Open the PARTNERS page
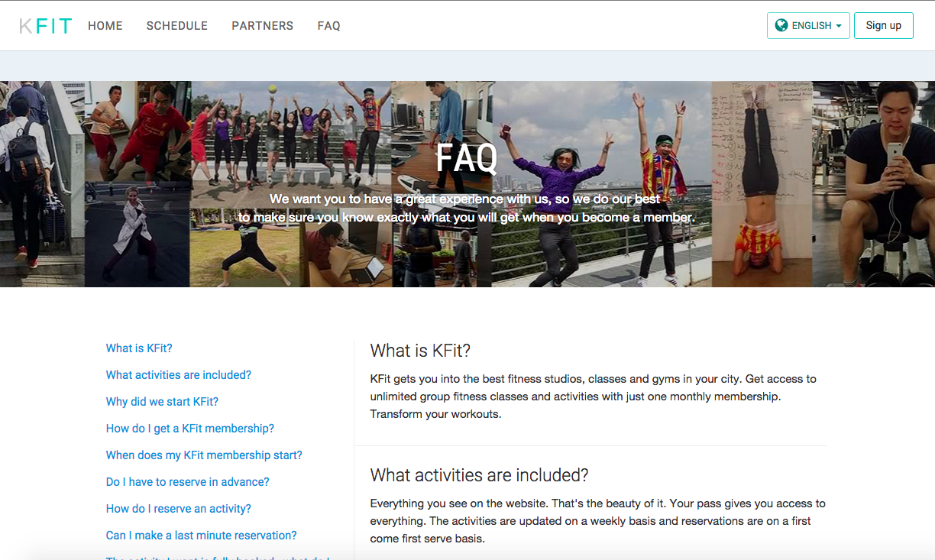 tap(263, 26)
